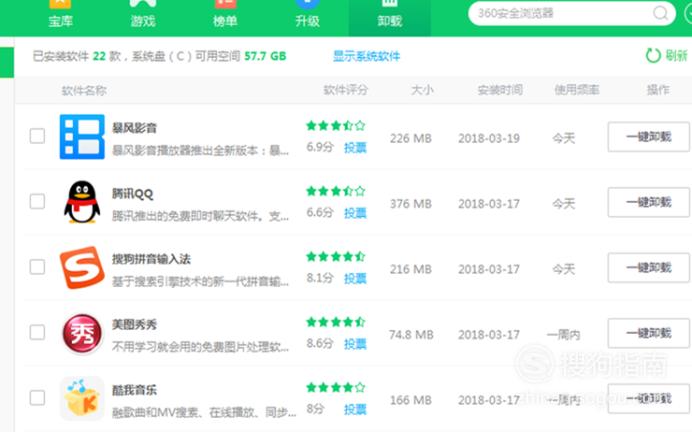Click the star rating of 酷我音乐

[x=336, y=387]
